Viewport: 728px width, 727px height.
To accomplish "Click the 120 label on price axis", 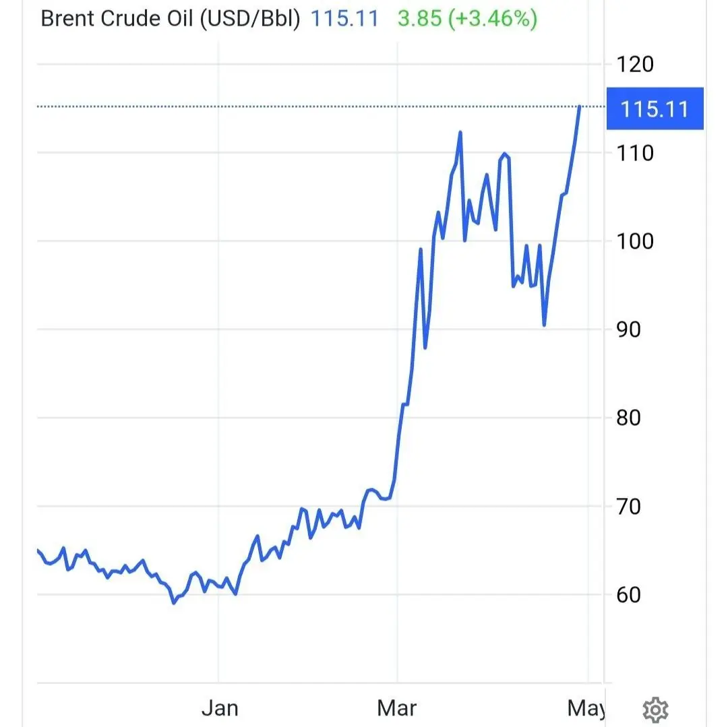I will (x=635, y=65).
